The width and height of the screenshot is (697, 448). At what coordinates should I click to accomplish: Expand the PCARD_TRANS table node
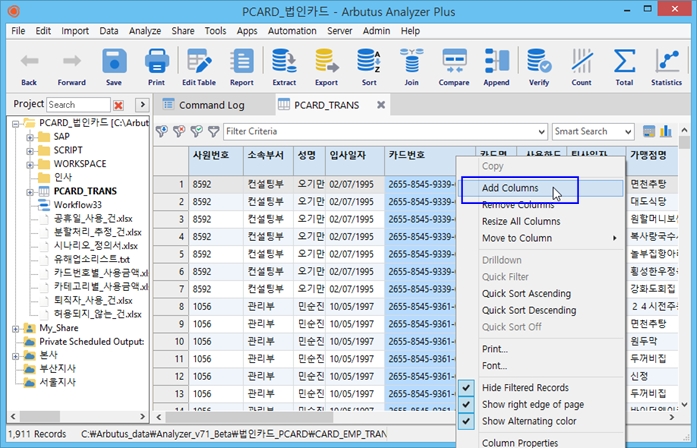[30, 192]
